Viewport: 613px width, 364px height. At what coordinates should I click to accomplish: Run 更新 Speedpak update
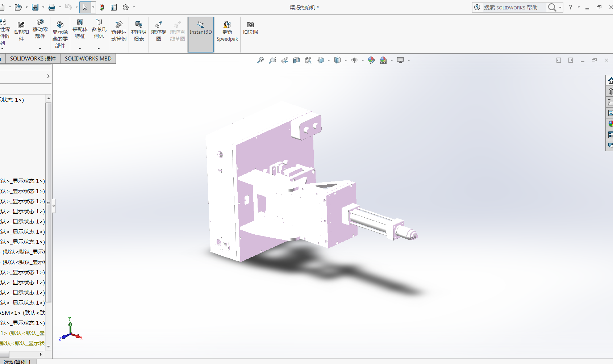point(227,32)
